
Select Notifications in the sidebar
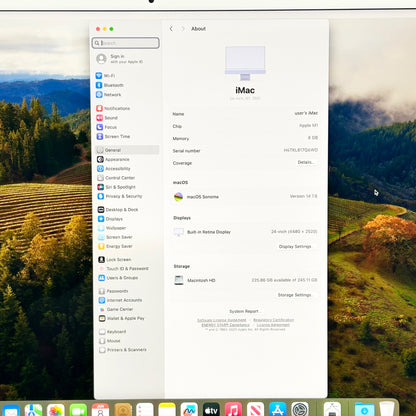tap(113, 108)
